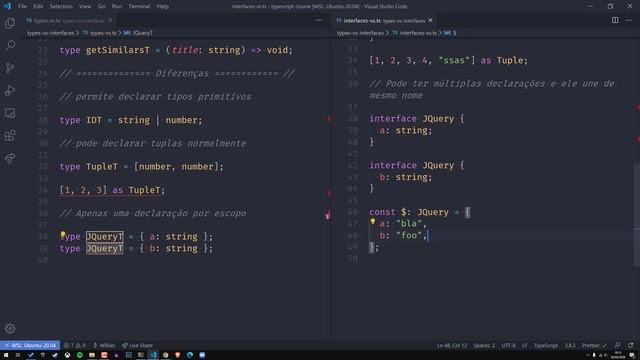Screen dimensions: 640x360
Task: Open the Manage settings gear
Action: (10, 328)
